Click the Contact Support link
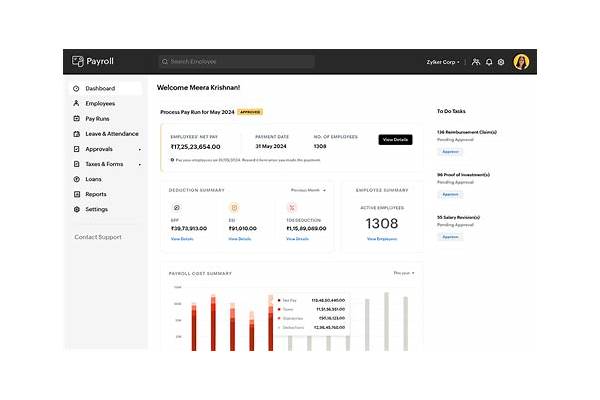Viewport: 600px width, 400px height. [x=98, y=237]
